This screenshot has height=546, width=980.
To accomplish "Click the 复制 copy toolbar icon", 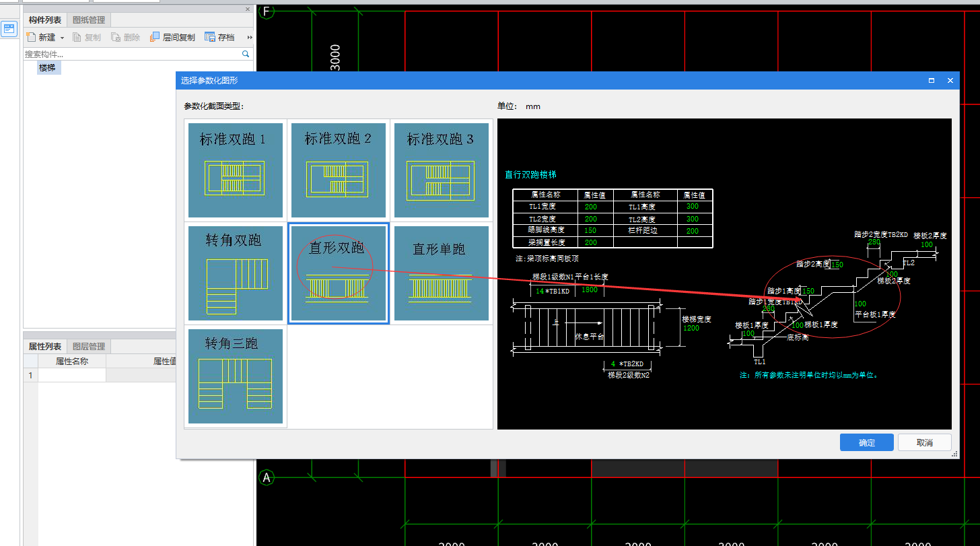I will click(77, 38).
